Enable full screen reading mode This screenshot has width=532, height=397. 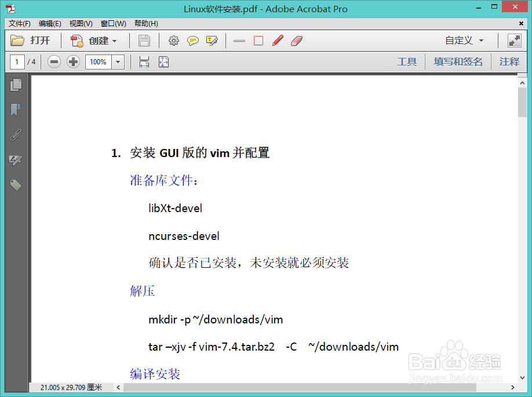[513, 41]
